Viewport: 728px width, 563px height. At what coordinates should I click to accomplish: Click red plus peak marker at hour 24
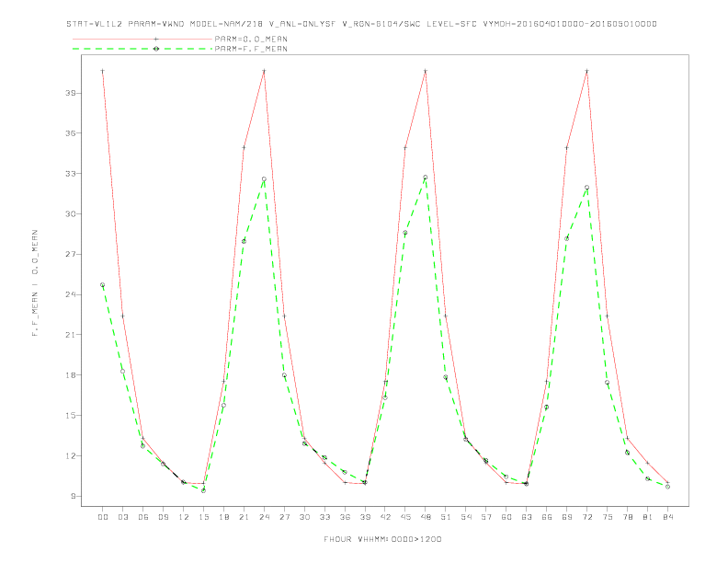click(264, 71)
